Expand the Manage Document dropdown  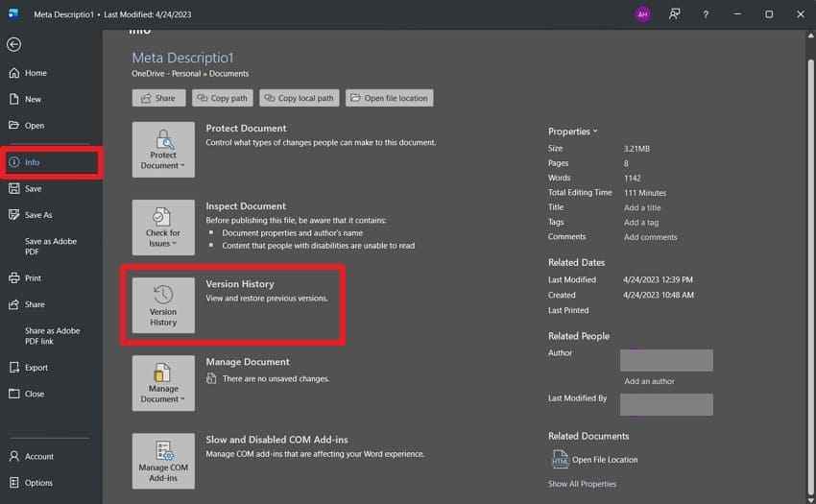163,383
